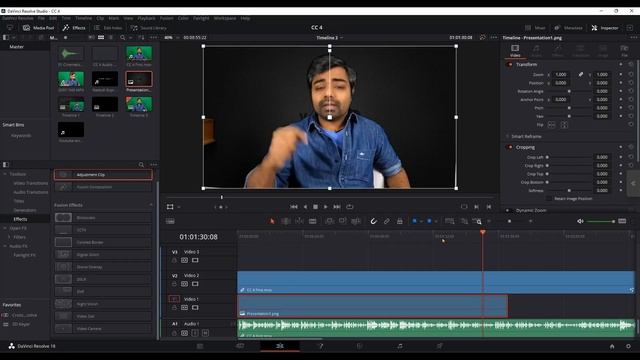Screen dimensions: 640x360
Task: Open the Mixer panel
Action: pyautogui.click(x=535, y=28)
